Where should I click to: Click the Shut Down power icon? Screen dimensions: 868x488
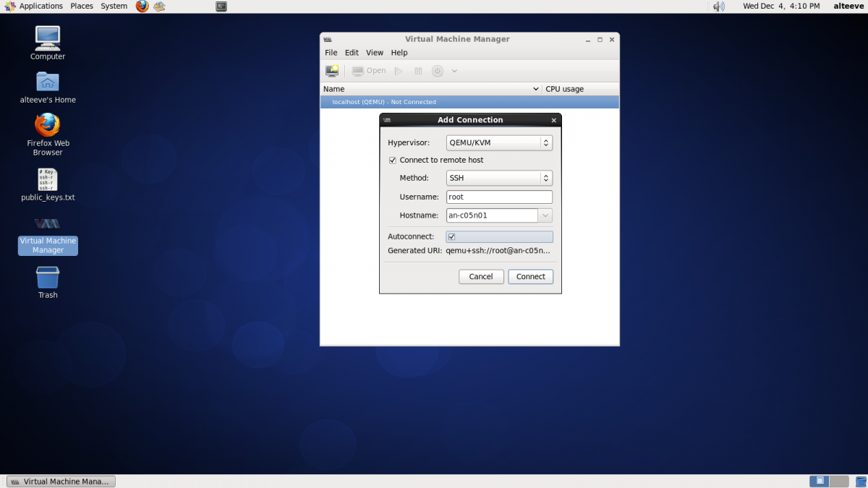437,71
